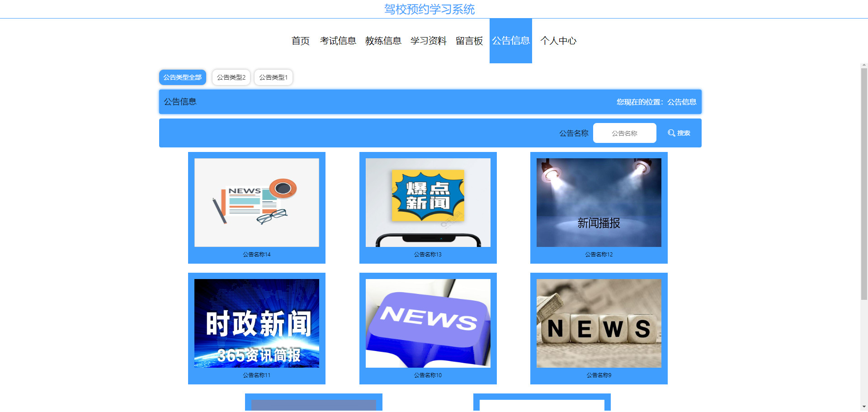Screen dimensions: 868x412
Task: Click the 公告名称11 caption
Action: [x=257, y=375]
